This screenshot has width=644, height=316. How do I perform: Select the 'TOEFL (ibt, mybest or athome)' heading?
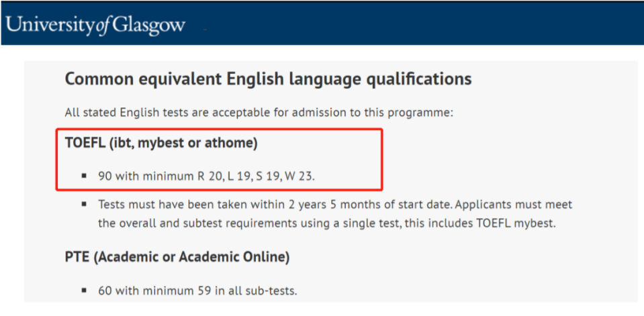(x=161, y=144)
